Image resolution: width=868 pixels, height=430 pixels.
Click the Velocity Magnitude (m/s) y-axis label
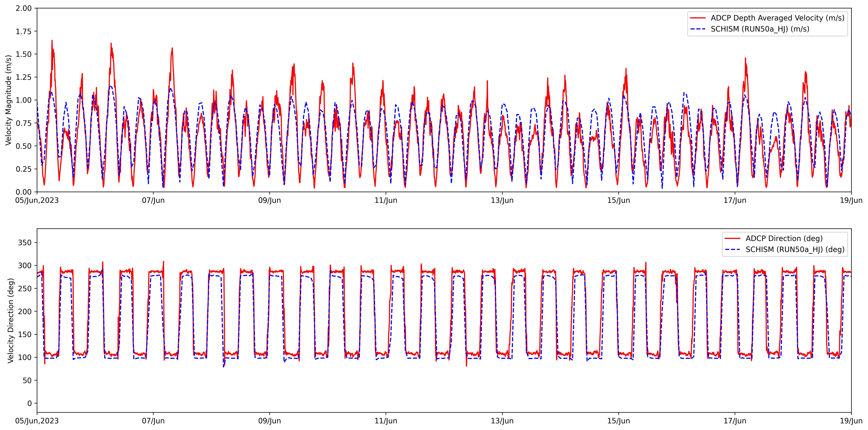click(x=8, y=100)
